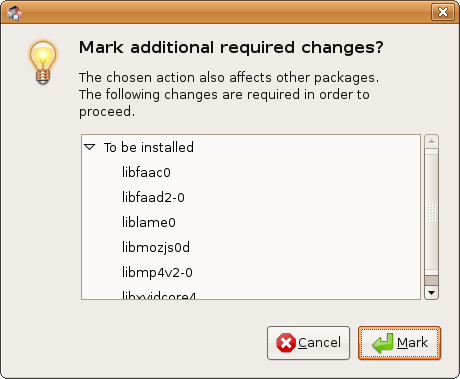This screenshot has height=379, width=460.
Task: Click scrollbar trough below the thumb
Action: tap(431, 281)
